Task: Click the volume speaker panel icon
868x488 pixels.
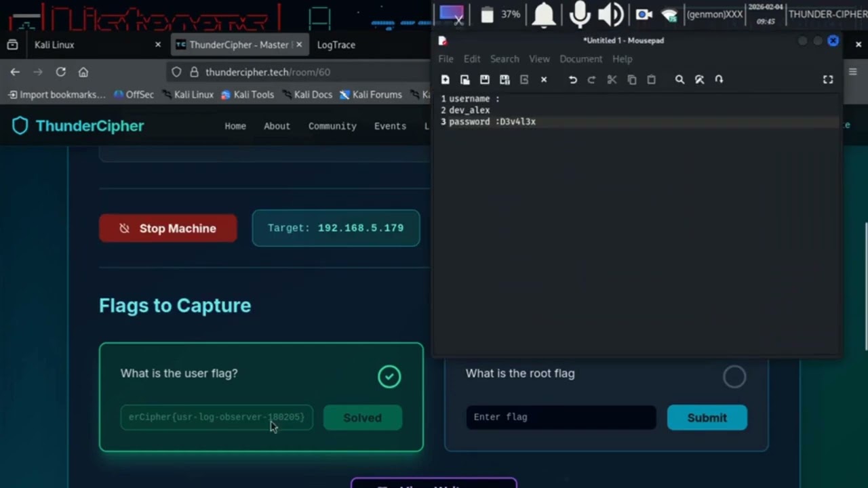Action: tap(610, 14)
